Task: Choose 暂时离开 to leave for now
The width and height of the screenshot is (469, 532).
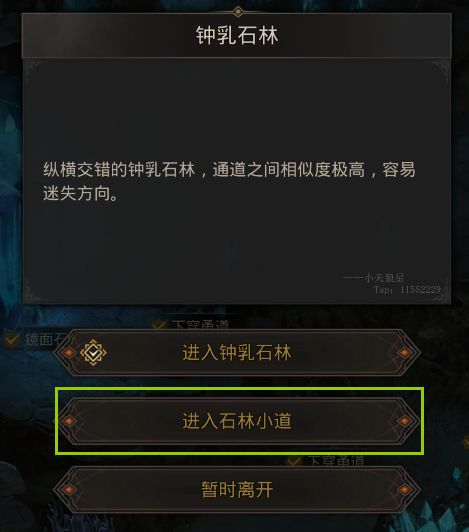Action: (x=237, y=490)
